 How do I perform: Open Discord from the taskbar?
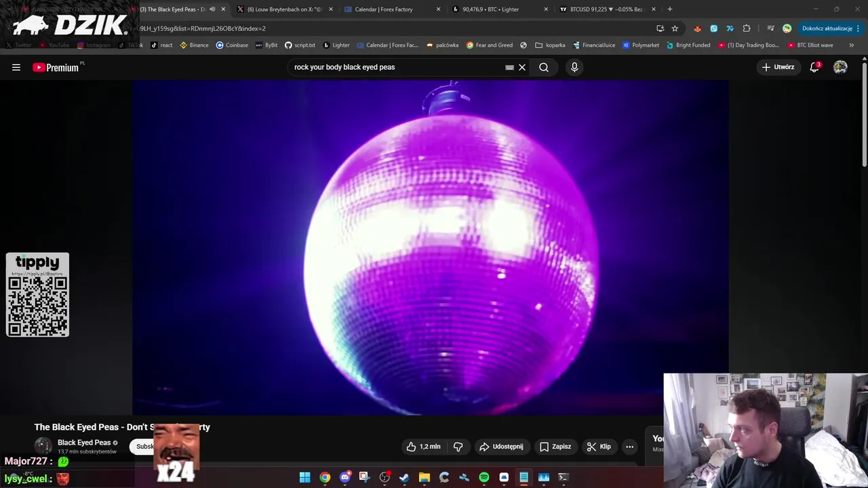click(344, 477)
